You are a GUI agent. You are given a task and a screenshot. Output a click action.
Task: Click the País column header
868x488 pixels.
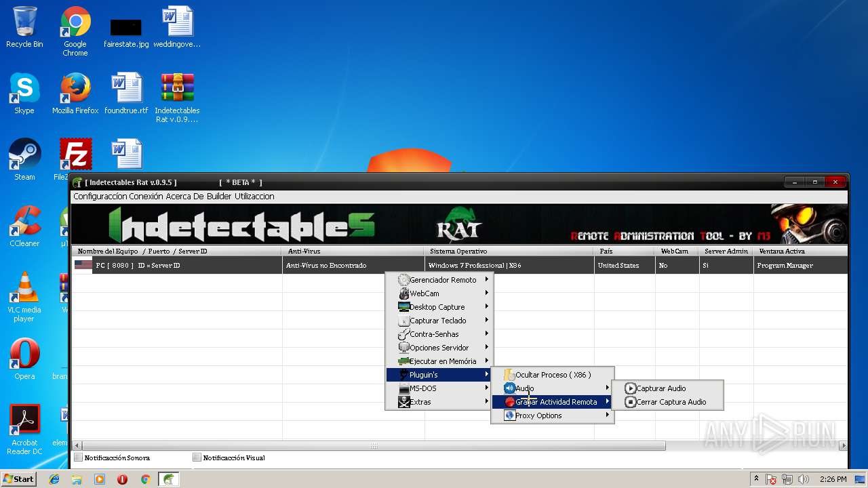625,251
